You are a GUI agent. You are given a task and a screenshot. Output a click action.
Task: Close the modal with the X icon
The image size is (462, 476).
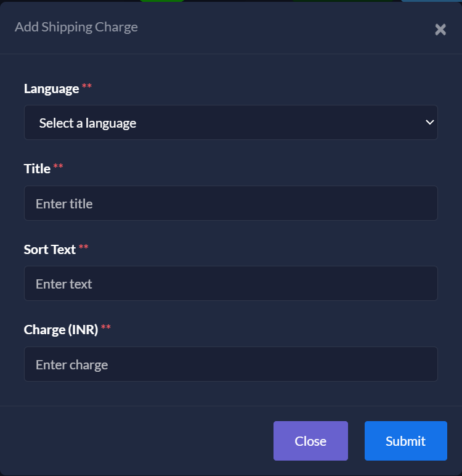[440, 30]
